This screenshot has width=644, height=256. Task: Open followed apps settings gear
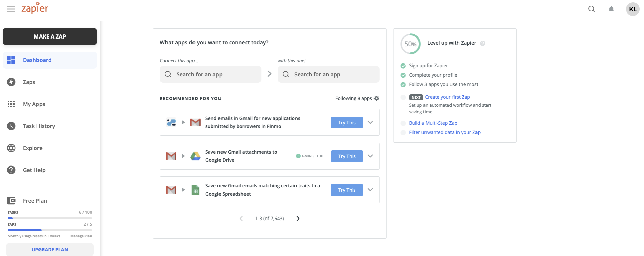click(377, 98)
